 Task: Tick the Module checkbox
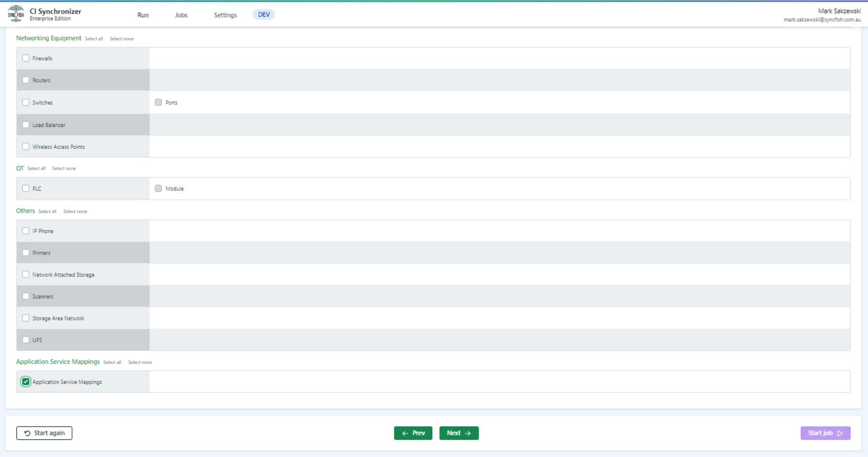[158, 188]
